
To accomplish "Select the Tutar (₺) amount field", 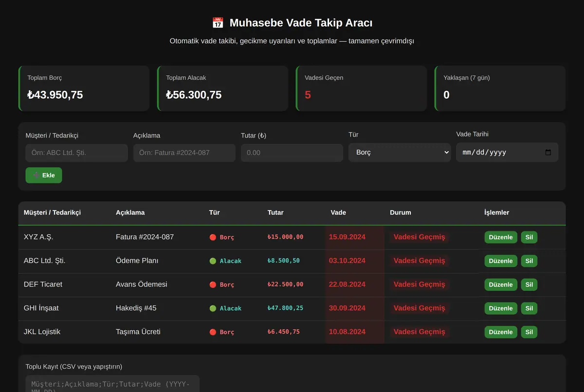I will point(292,153).
